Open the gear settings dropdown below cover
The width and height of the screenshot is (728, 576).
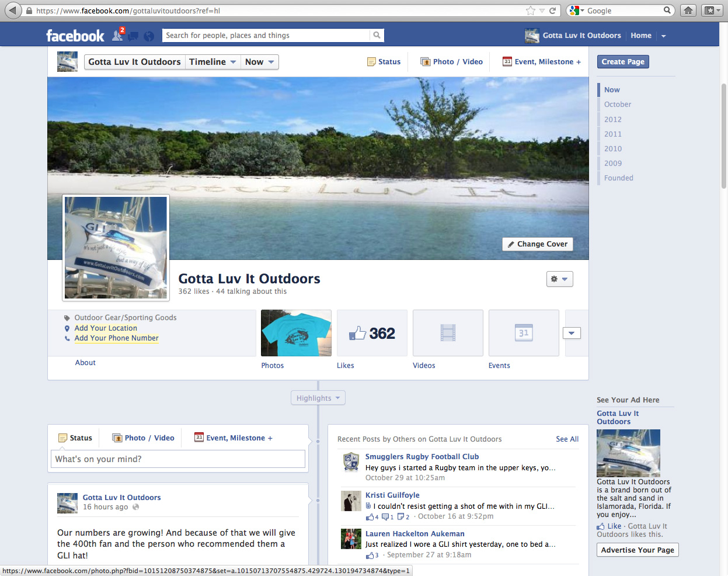559,279
